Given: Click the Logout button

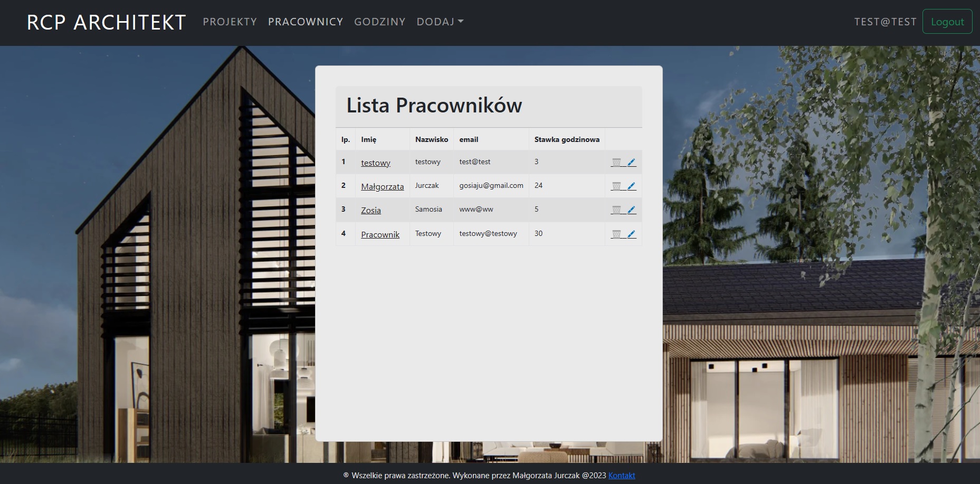Looking at the screenshot, I should pos(947,22).
